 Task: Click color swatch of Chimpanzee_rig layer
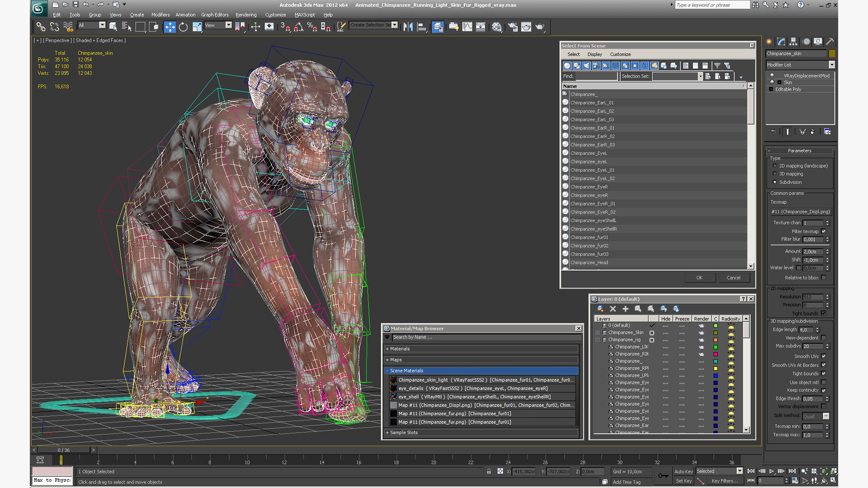click(x=716, y=340)
